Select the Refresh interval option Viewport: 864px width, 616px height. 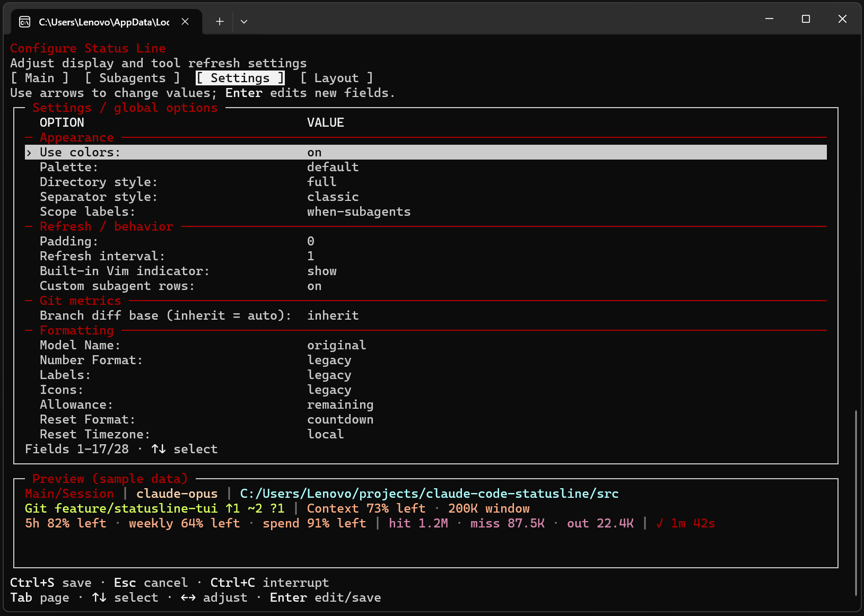pos(102,256)
